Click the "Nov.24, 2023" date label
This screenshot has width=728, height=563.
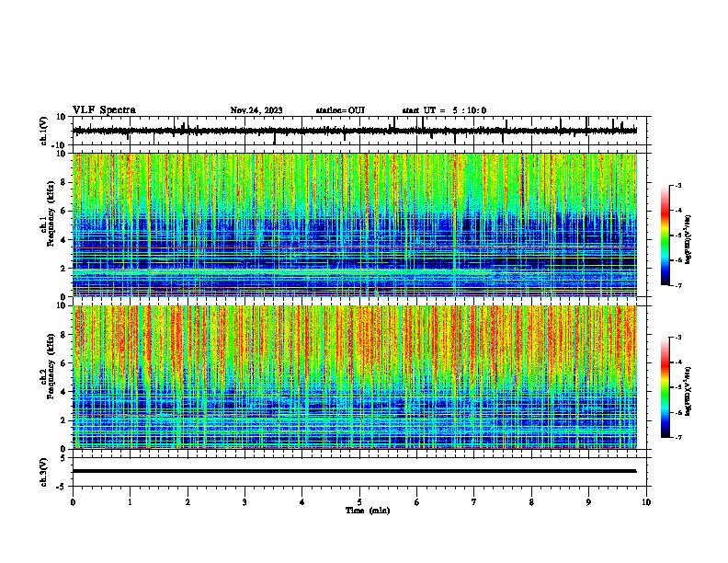pyautogui.click(x=256, y=110)
